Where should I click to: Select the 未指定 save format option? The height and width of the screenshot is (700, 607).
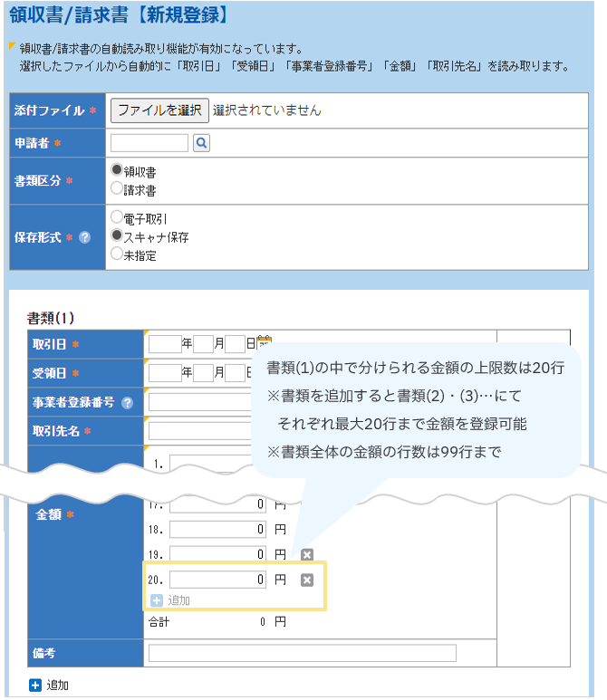116,254
